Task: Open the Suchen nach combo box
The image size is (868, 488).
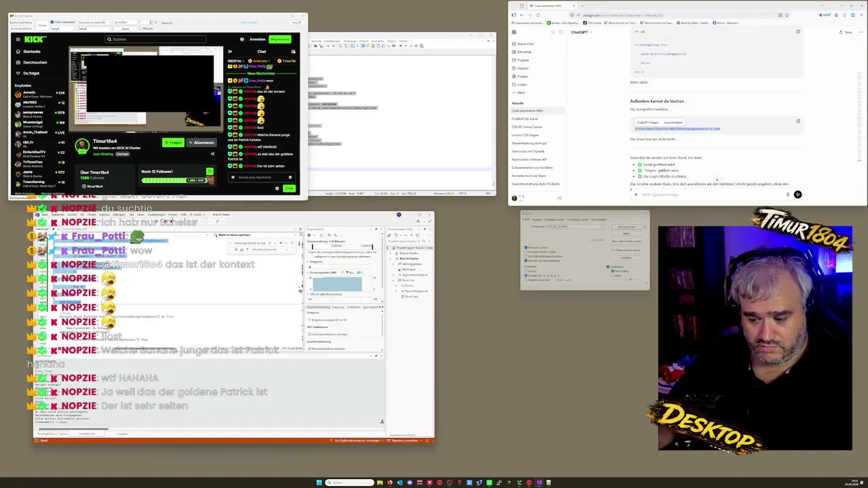Action: tap(576, 226)
